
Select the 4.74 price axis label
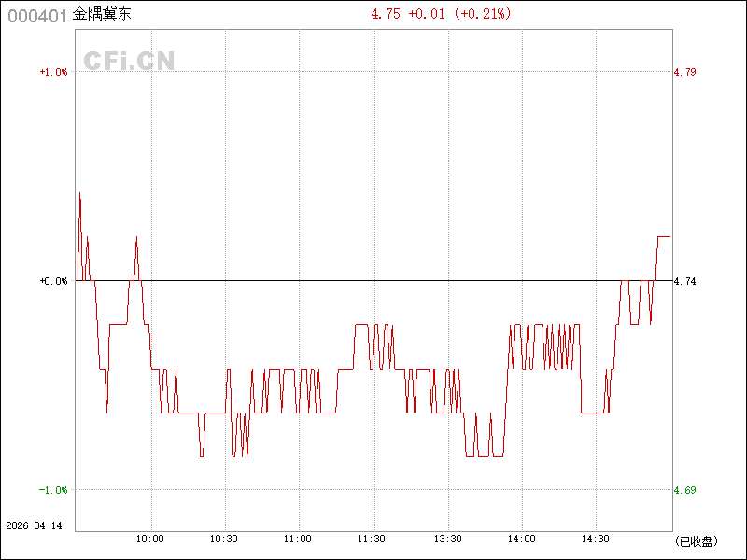(684, 281)
